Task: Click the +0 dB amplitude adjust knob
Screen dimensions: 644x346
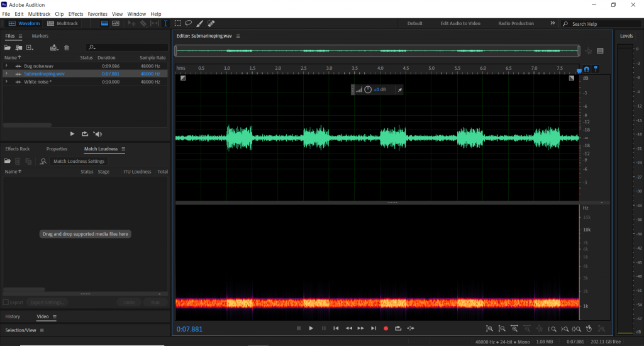Action: click(x=368, y=90)
